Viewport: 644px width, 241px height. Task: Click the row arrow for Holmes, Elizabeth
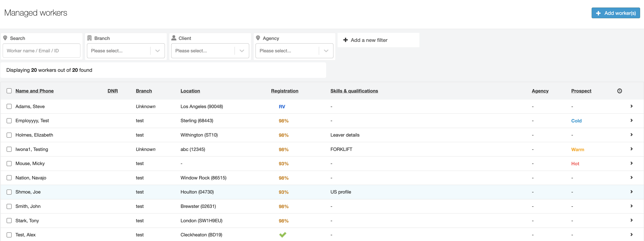pos(631,135)
